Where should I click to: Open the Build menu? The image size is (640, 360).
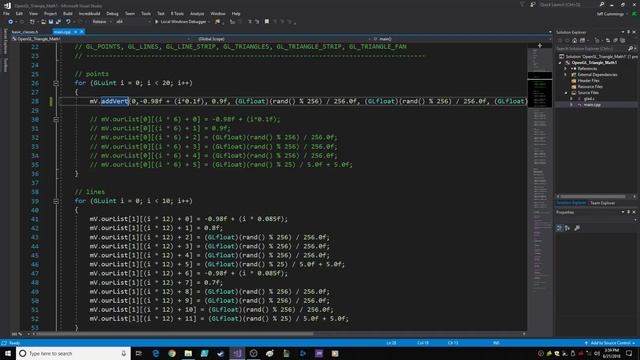point(68,13)
